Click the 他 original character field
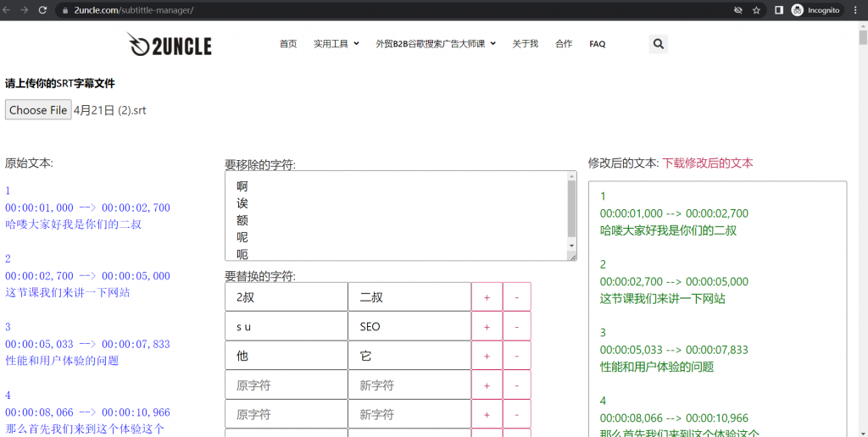This screenshot has width=868, height=437. click(287, 356)
